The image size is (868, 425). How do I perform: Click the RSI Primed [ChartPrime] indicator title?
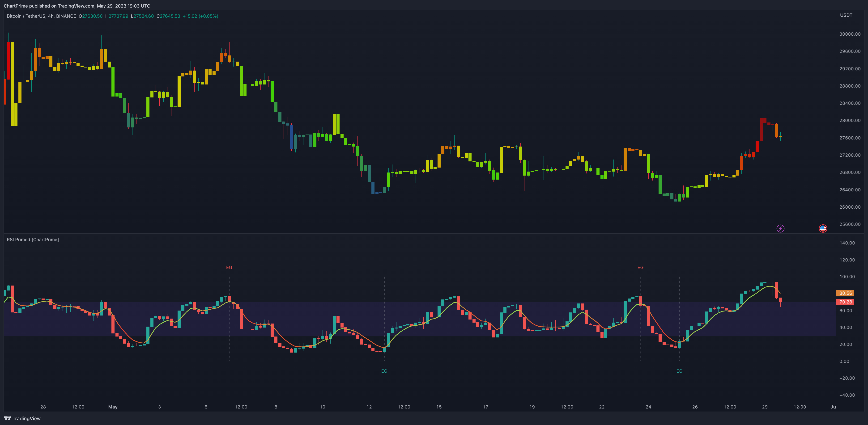(x=33, y=240)
